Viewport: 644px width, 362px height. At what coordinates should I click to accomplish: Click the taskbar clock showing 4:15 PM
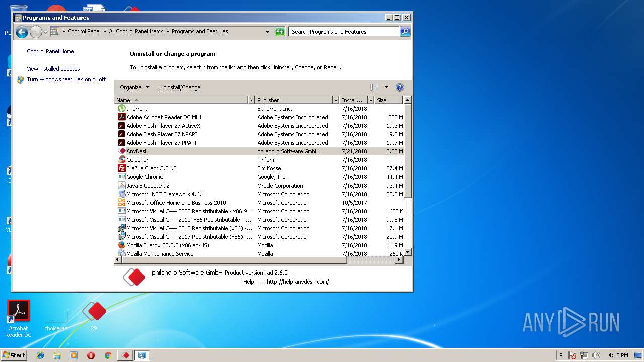pos(618,355)
